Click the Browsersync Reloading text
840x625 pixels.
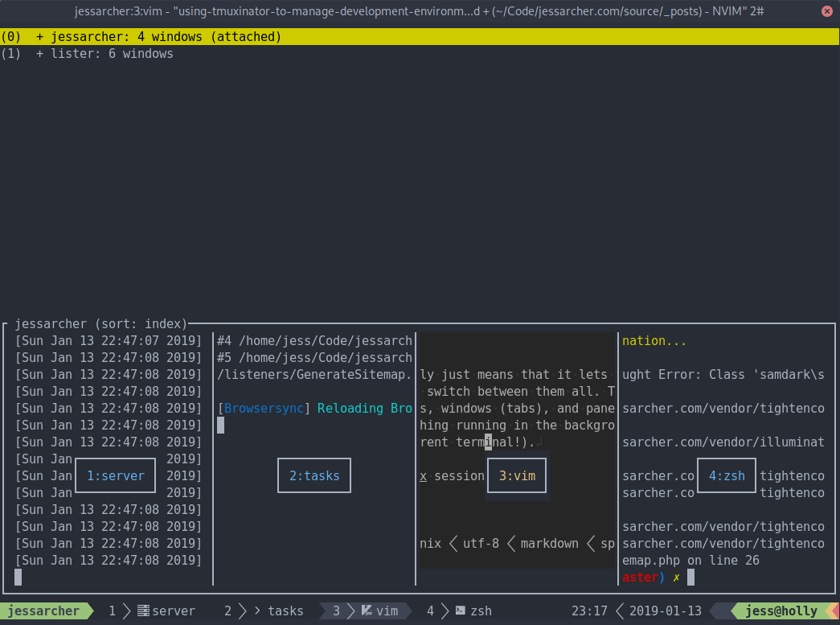(313, 408)
